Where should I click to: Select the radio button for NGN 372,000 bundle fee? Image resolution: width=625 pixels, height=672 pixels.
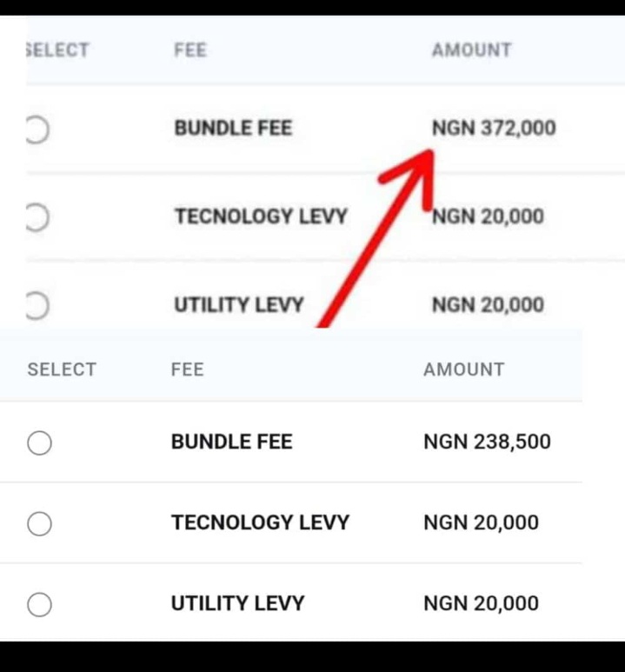(x=36, y=130)
